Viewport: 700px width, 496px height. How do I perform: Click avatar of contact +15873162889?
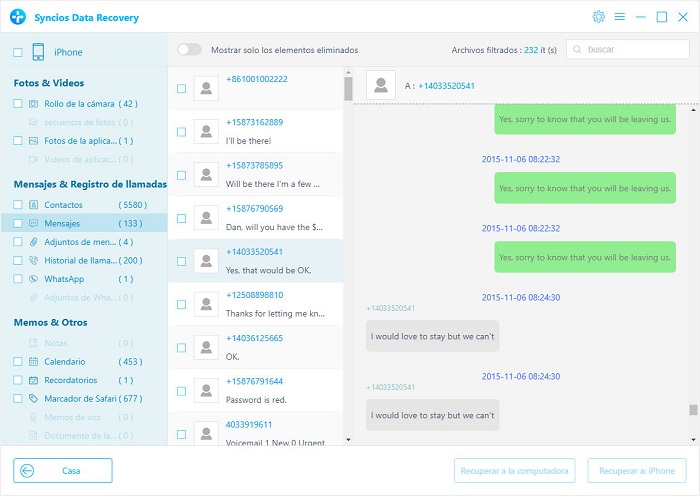pyautogui.click(x=206, y=132)
